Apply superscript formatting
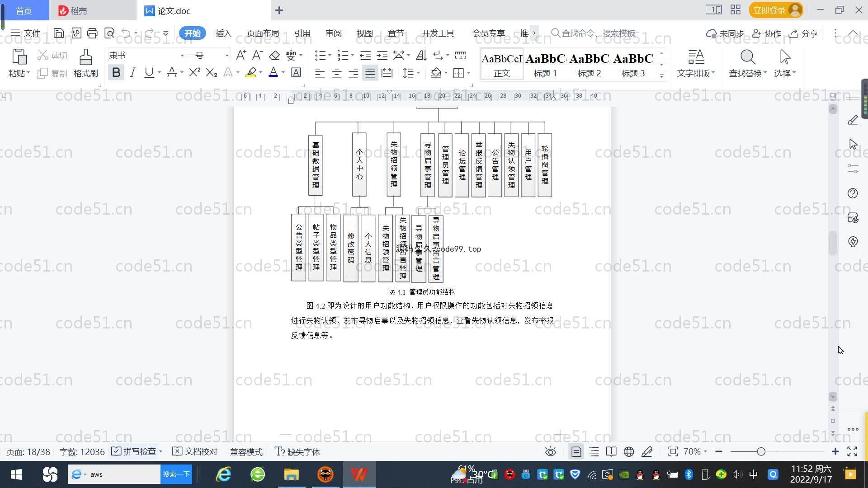Screen dimensions: 868x488 click(194, 73)
